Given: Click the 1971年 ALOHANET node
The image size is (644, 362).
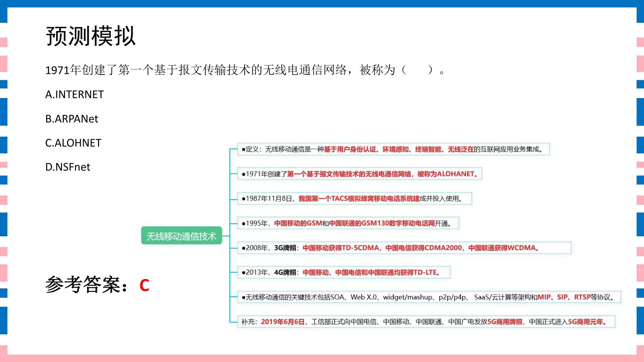Looking at the screenshot, I should 360,174.
